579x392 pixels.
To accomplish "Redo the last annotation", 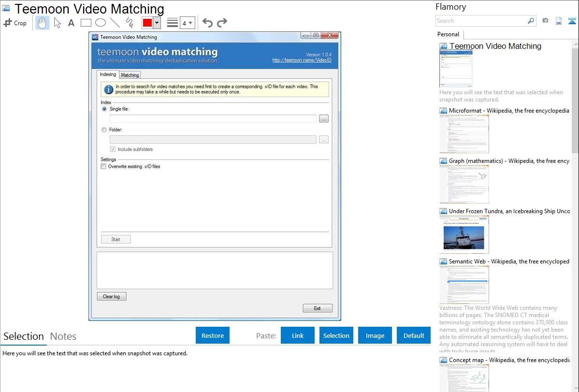I will tap(222, 23).
